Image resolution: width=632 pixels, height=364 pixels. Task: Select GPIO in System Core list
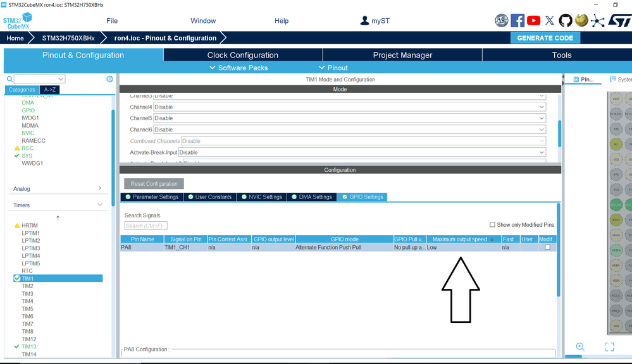point(28,111)
